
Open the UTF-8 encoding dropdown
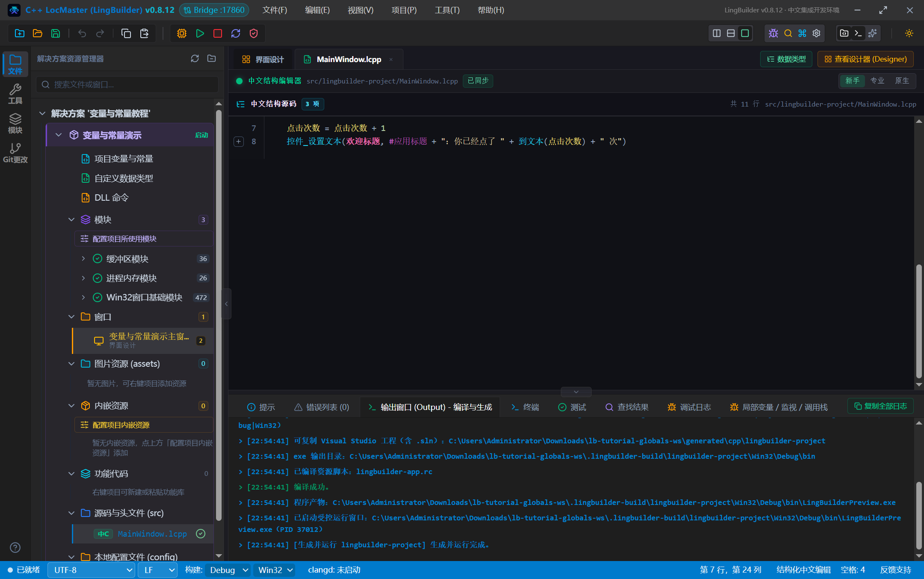coord(92,570)
